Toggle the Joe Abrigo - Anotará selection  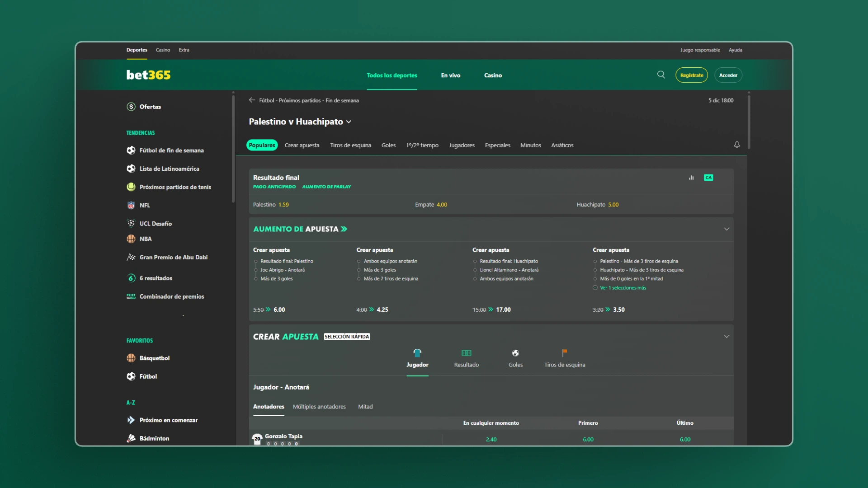tap(283, 270)
